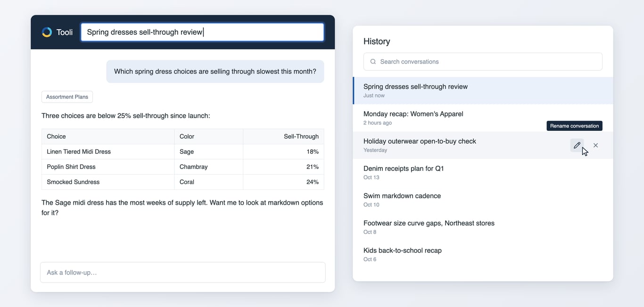
Task: Click the Chambray color cell
Action: click(x=209, y=167)
